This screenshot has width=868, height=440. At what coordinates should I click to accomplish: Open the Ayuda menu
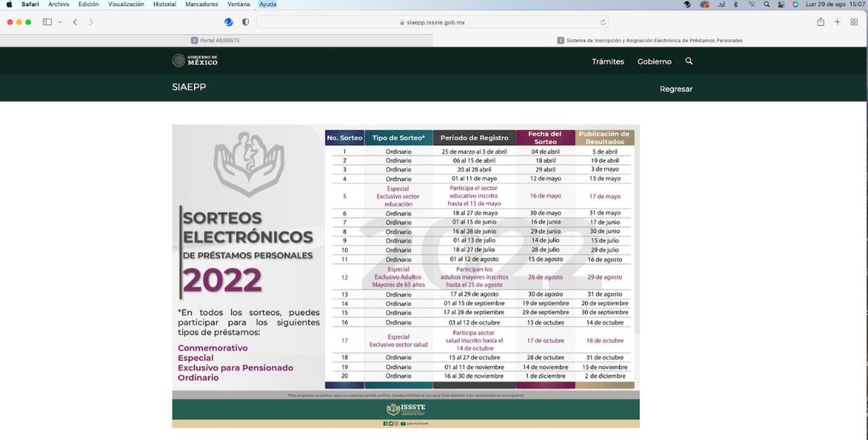click(268, 4)
